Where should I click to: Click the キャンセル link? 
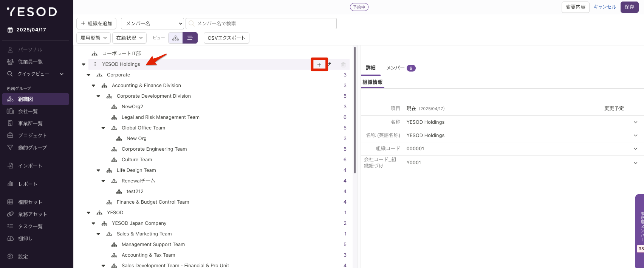pos(605,7)
